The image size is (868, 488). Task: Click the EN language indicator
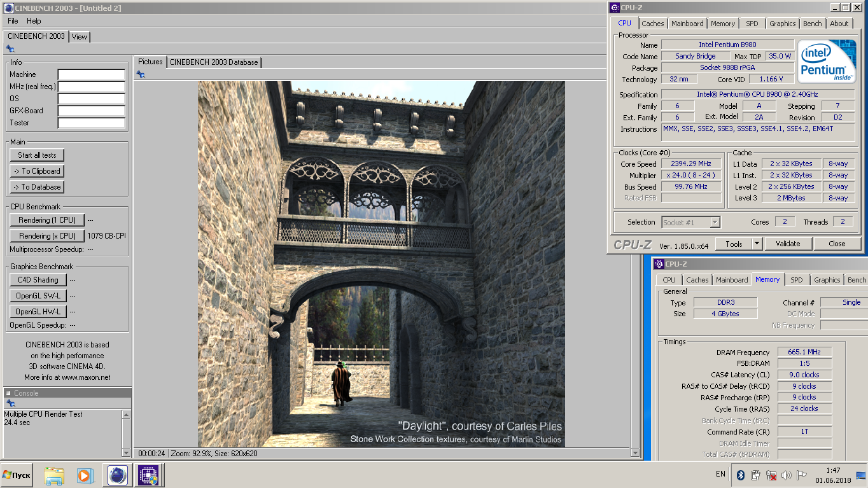click(720, 474)
